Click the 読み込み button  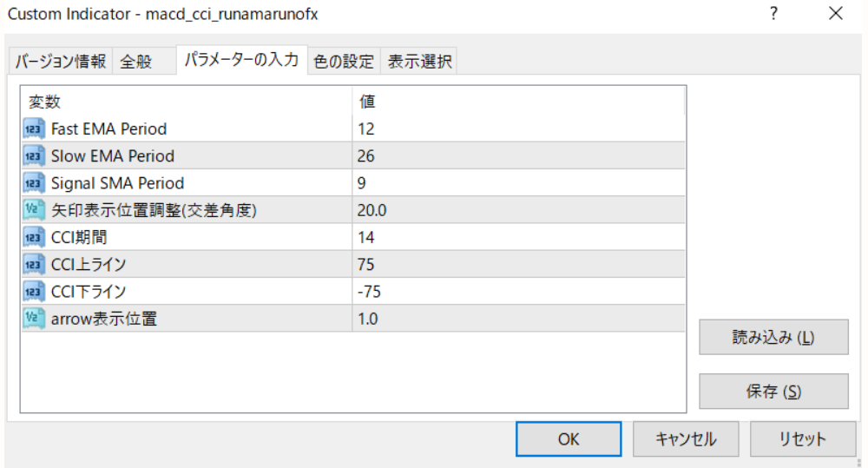tap(773, 338)
